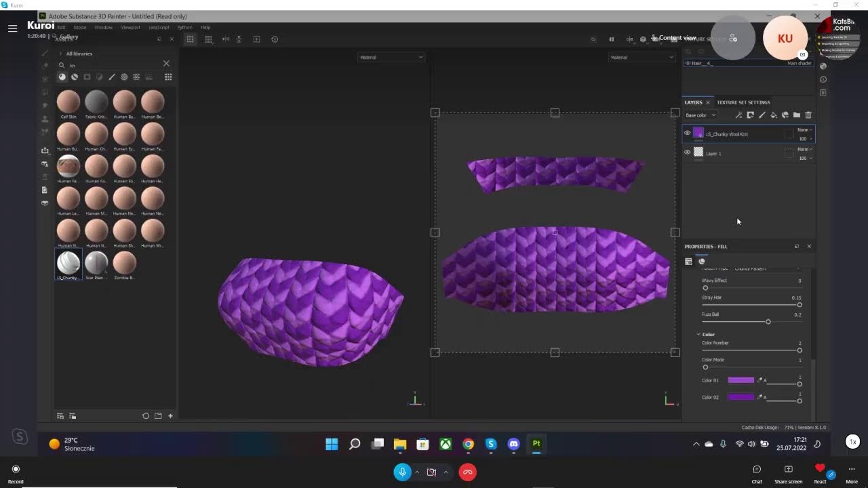Open right viewport Material dropdown

(x=642, y=58)
